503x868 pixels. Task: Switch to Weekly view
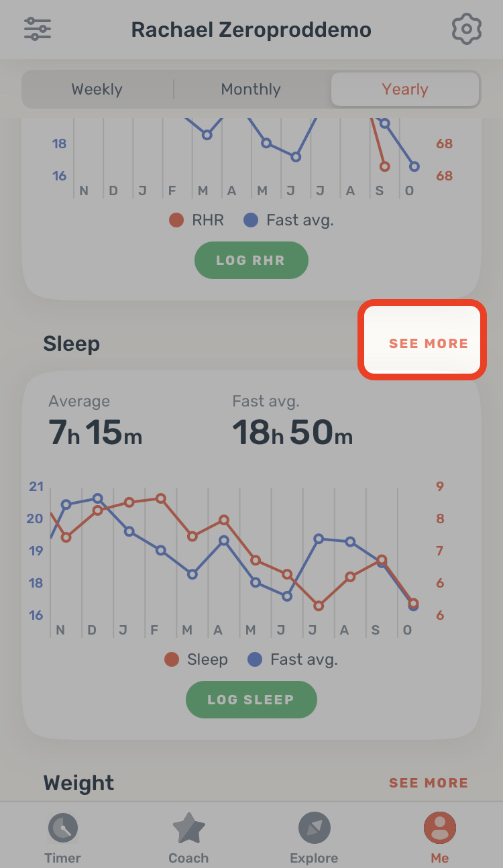(x=97, y=89)
